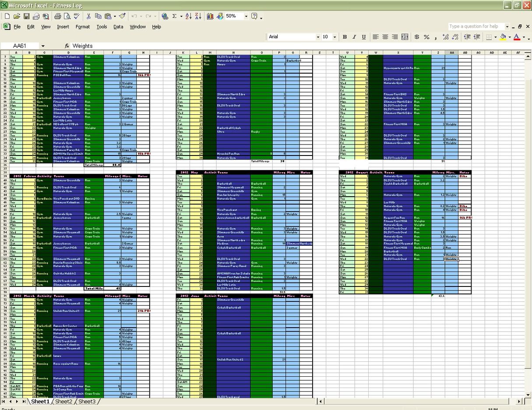The height and width of the screenshot is (410, 532).
Task: Open the Help menu
Action: pyautogui.click(x=156, y=27)
